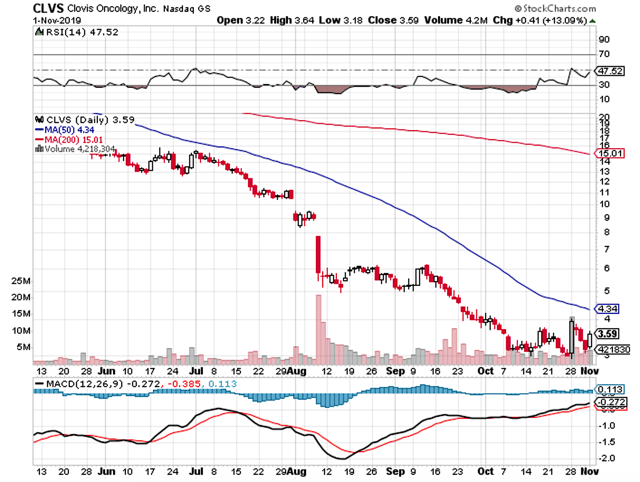Image resolution: width=640 pixels, height=482 pixels.
Task: Click the RSI(14) indicator icon
Action: [x=40, y=32]
